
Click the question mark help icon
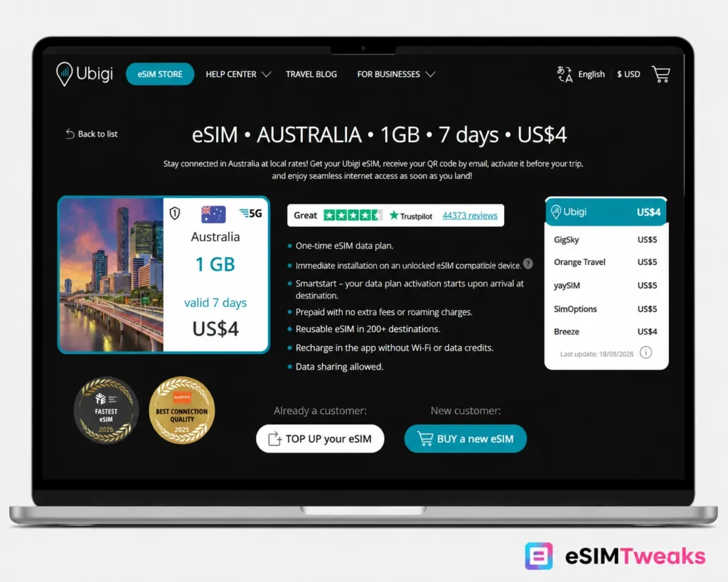528,264
